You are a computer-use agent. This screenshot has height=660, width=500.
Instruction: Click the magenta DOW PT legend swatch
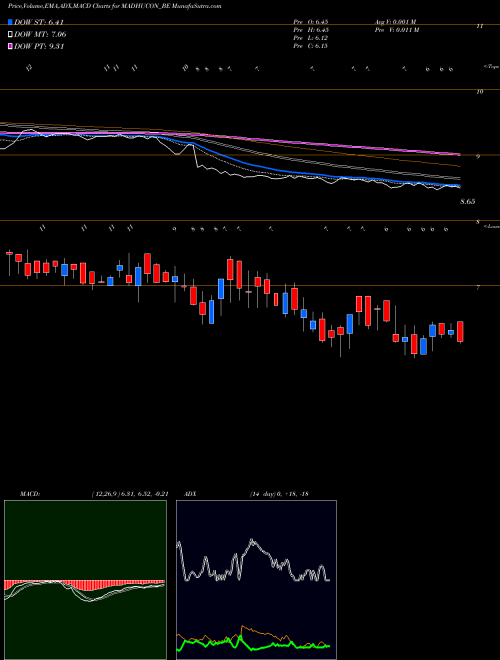(x=10, y=47)
